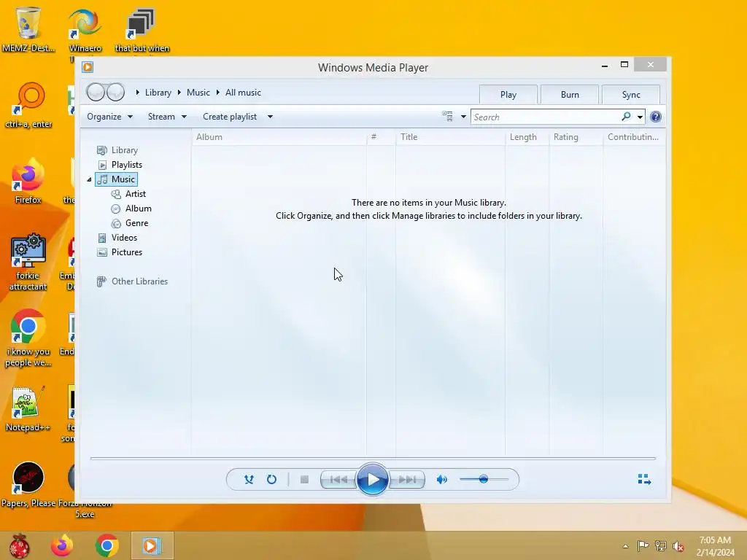Click the Back navigation button
The width and height of the screenshot is (747, 560).
(96, 92)
